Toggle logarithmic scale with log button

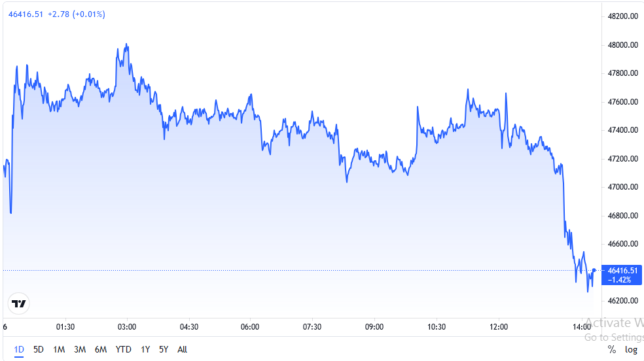(631, 350)
